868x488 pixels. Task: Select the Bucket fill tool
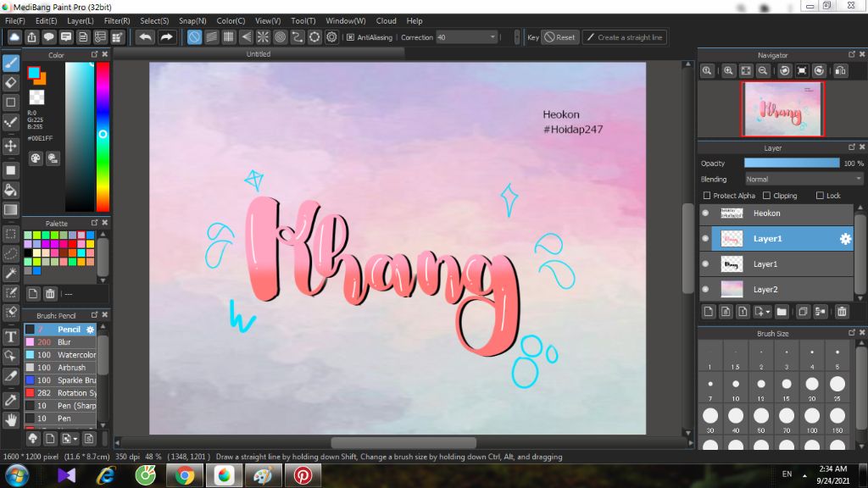[10, 190]
